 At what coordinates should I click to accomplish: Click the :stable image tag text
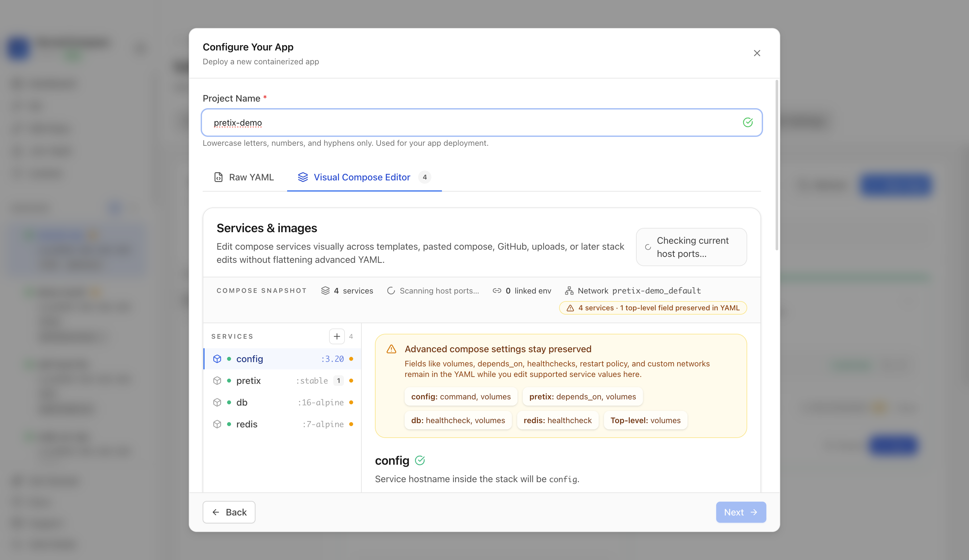click(x=312, y=381)
